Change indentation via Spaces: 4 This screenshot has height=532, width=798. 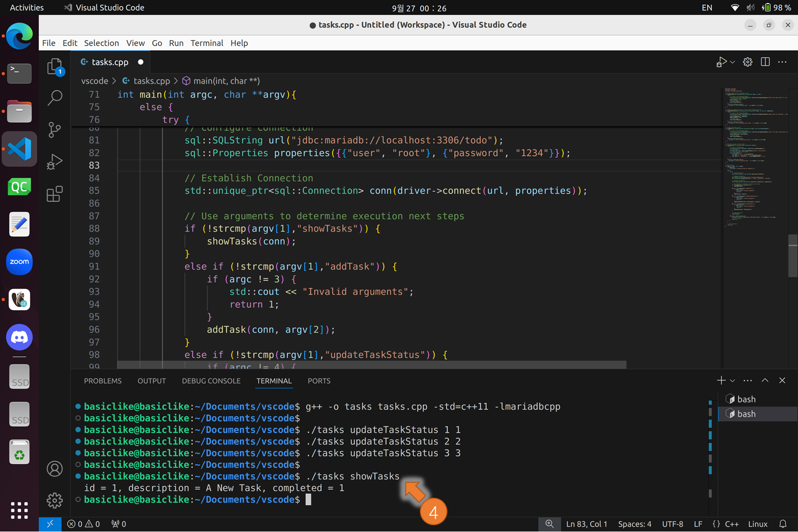click(x=635, y=524)
